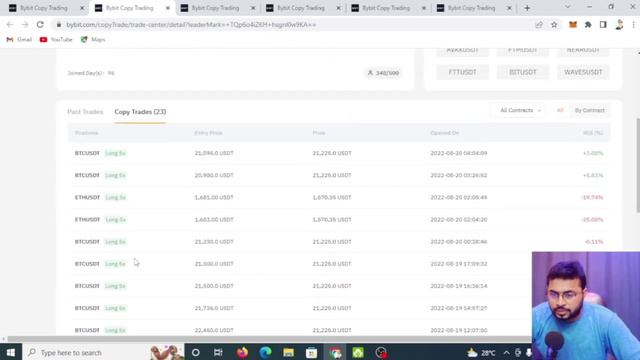Open the green app on taskbar
640x360 pixels.
click(358, 352)
